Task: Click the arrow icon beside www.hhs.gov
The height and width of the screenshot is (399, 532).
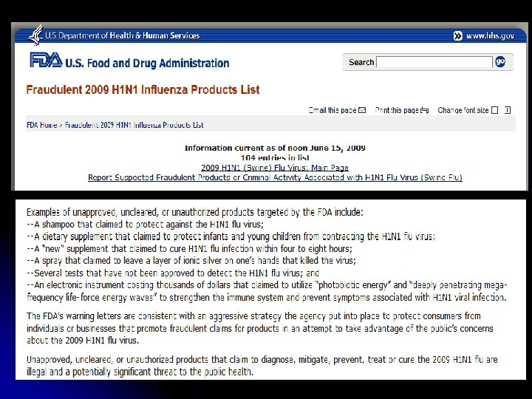Action: [458, 35]
